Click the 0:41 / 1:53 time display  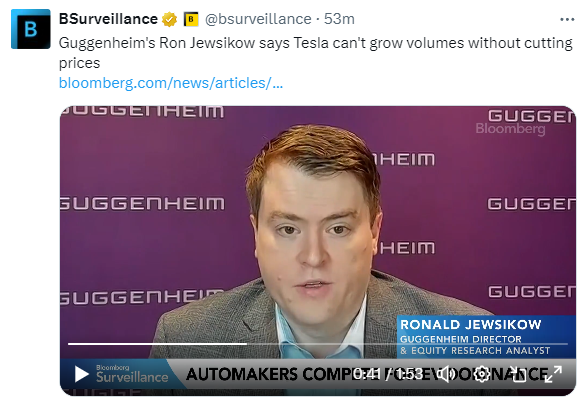pos(388,373)
